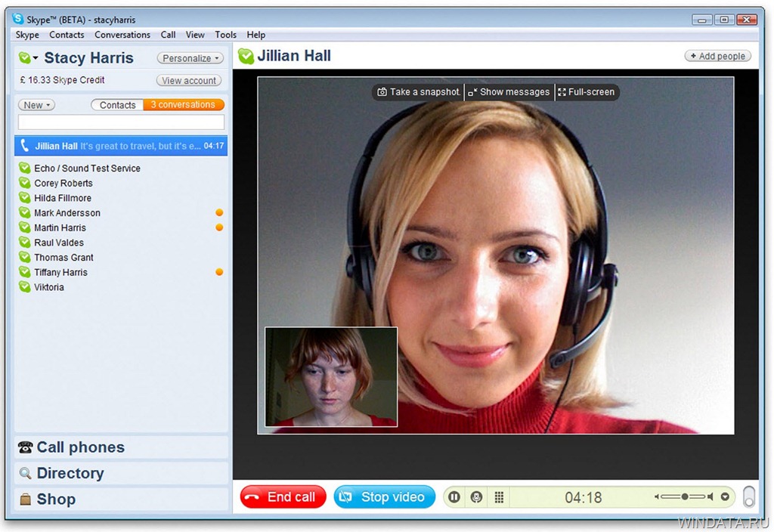The image size is (774, 532).
Task: Open the call options down-arrow menu
Action: 725,497
